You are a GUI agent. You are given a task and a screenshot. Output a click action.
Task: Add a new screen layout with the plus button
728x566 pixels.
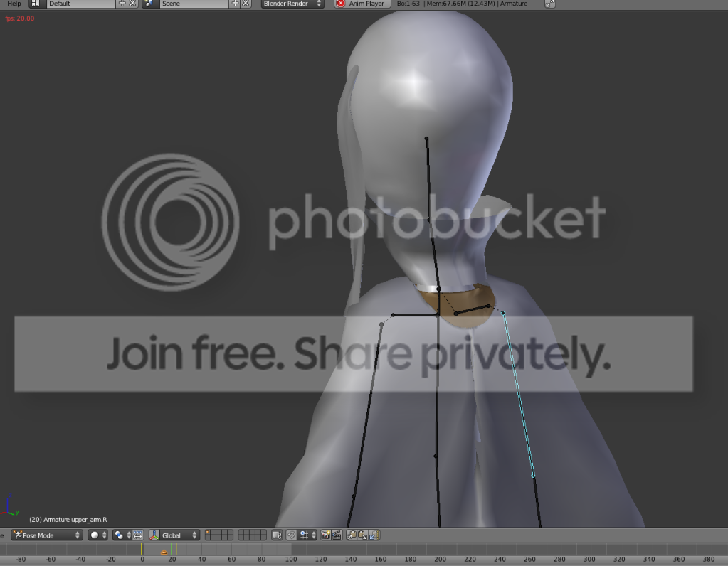[123, 4]
